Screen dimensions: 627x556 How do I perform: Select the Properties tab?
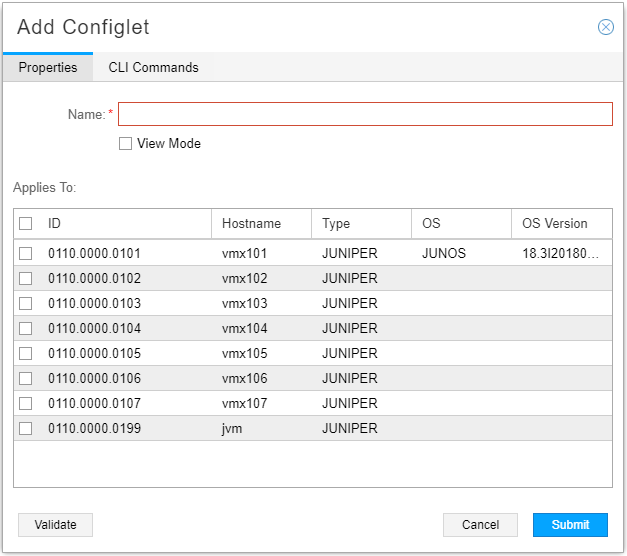pyautogui.click(x=48, y=68)
